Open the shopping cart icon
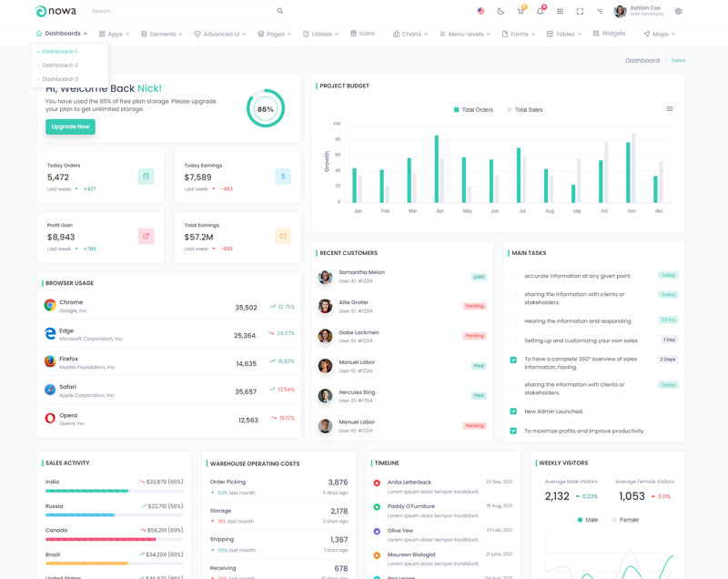The image size is (728, 579). tap(521, 11)
